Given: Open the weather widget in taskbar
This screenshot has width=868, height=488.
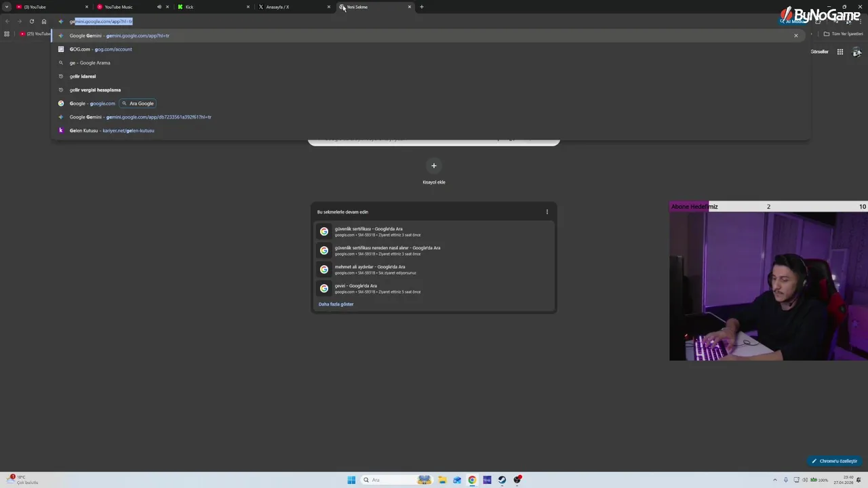Looking at the screenshot, I should coord(22,480).
